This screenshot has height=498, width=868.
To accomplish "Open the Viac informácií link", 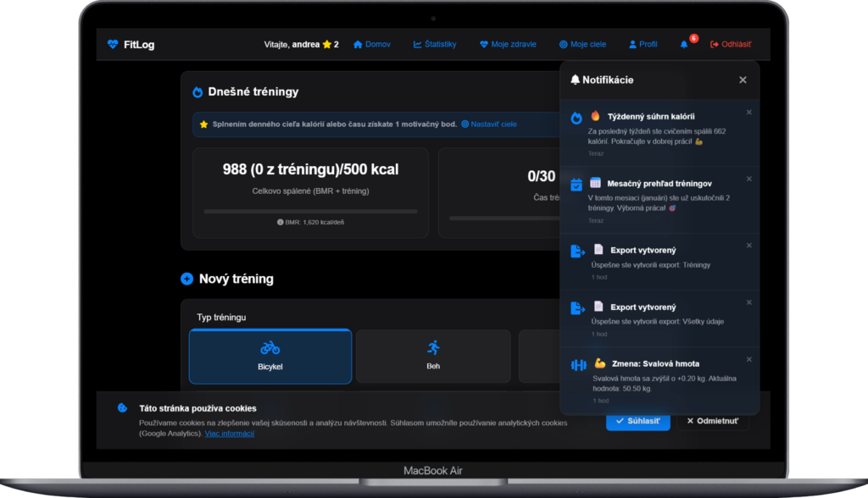I will (229, 434).
